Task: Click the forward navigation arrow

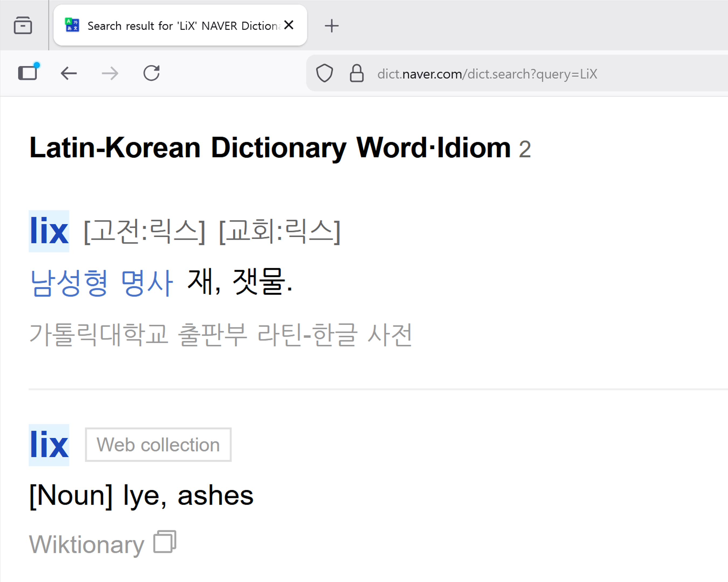Action: [110, 73]
